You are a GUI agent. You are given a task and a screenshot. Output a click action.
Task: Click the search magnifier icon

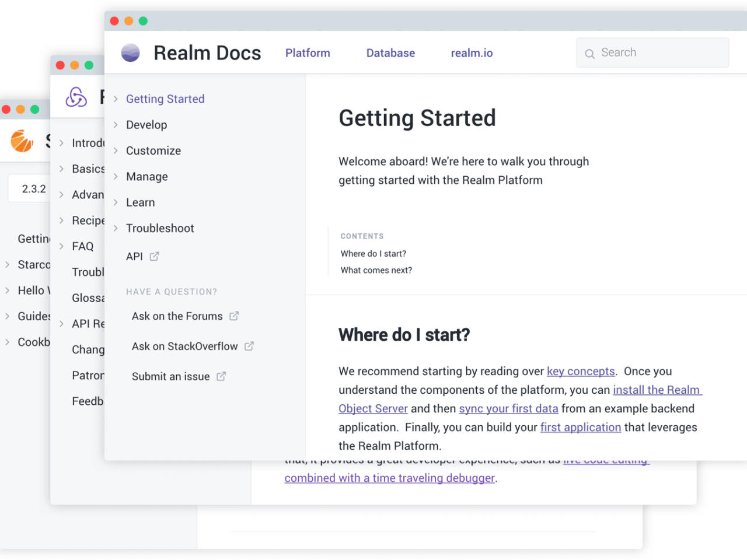[590, 54]
